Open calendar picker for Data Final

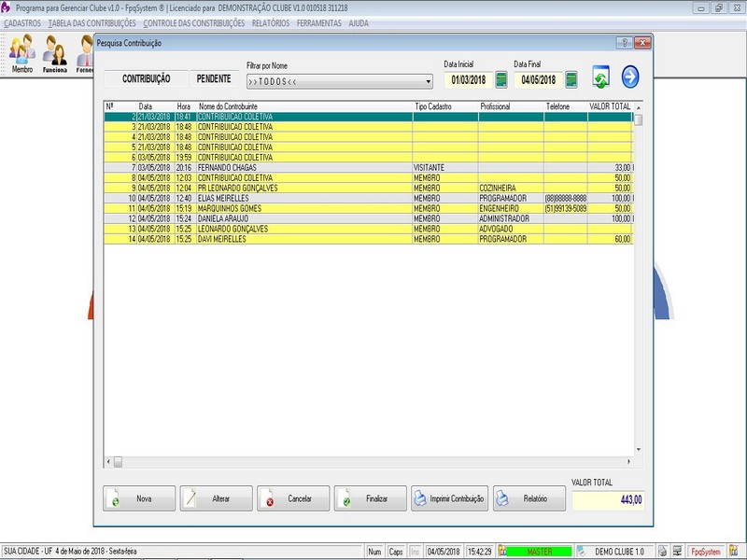[x=571, y=79]
